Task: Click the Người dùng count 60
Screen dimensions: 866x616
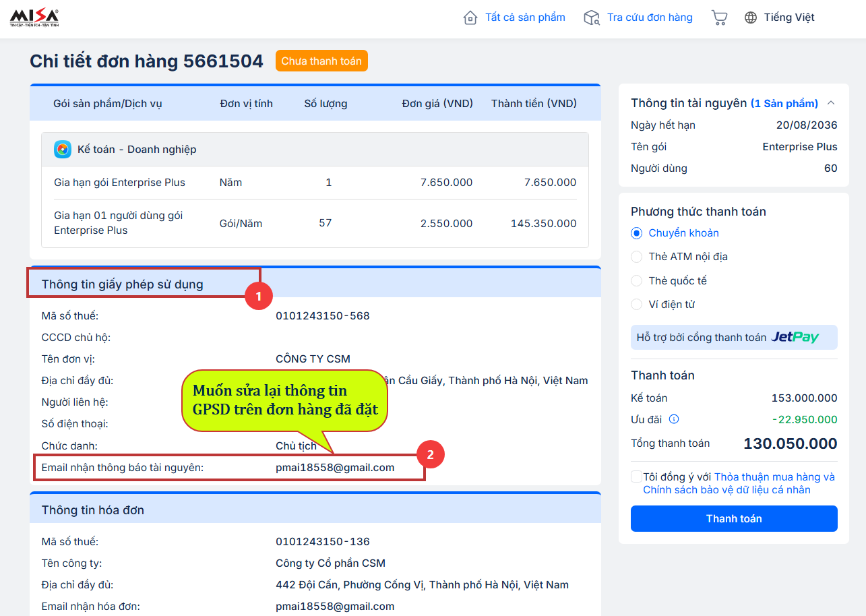Action: point(831,168)
